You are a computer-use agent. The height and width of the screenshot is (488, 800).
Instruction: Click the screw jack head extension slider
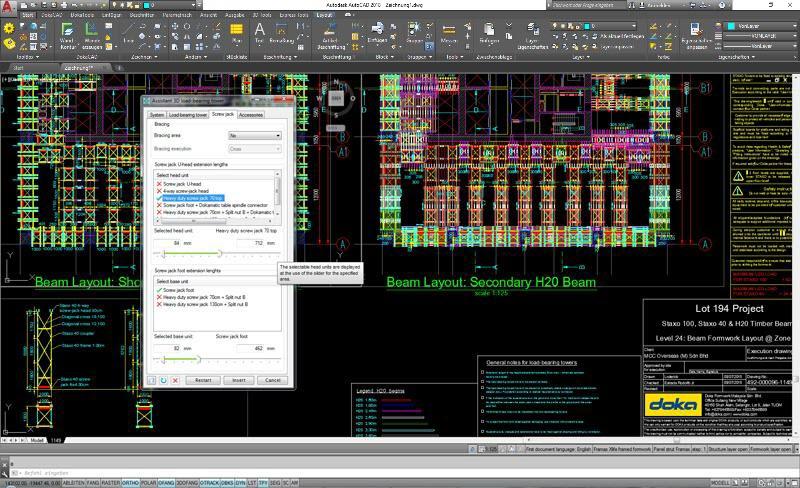[217, 253]
